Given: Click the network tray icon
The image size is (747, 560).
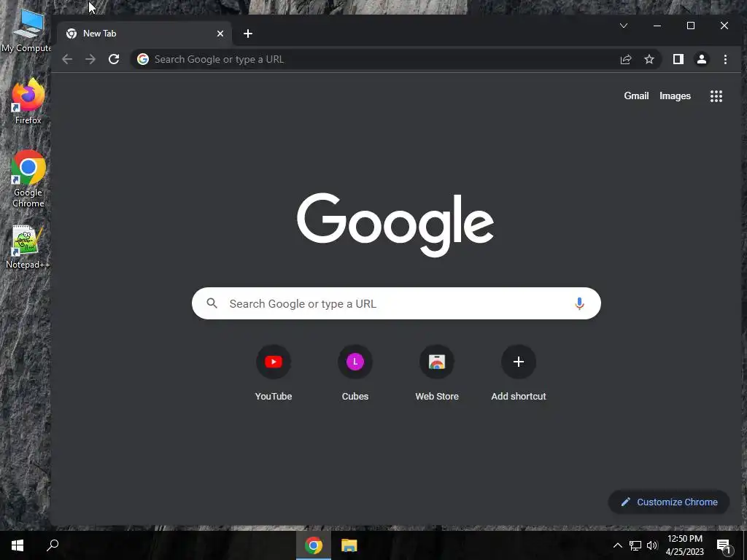Looking at the screenshot, I should coord(635,545).
